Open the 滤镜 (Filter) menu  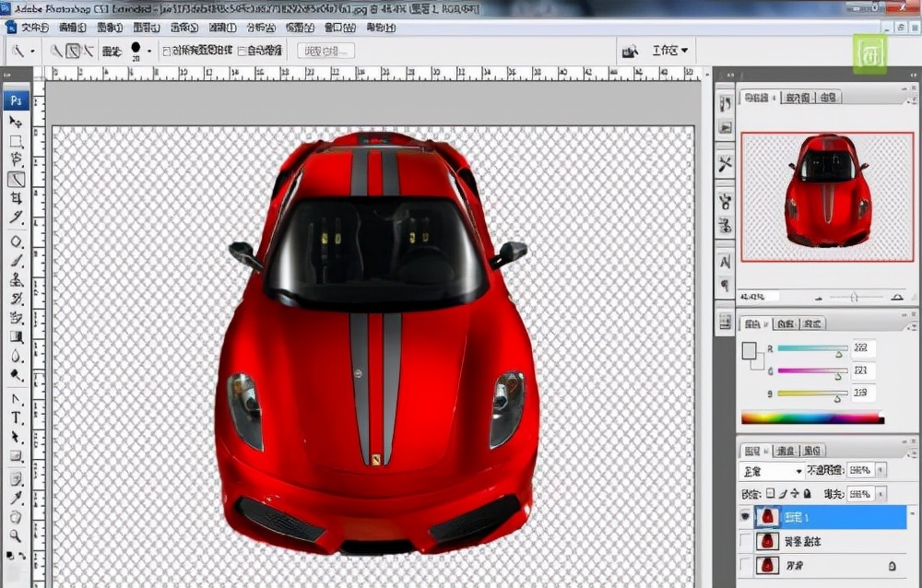coord(219,28)
